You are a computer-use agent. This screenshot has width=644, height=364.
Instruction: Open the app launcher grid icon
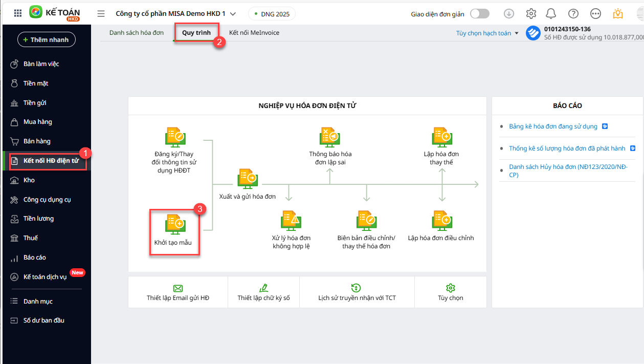tap(17, 14)
